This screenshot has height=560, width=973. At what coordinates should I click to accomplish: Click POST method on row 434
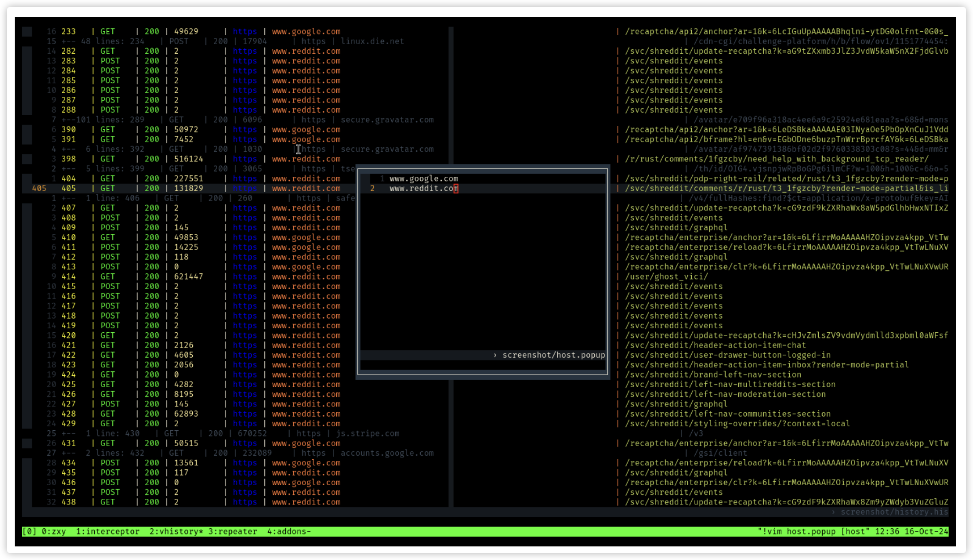110,463
